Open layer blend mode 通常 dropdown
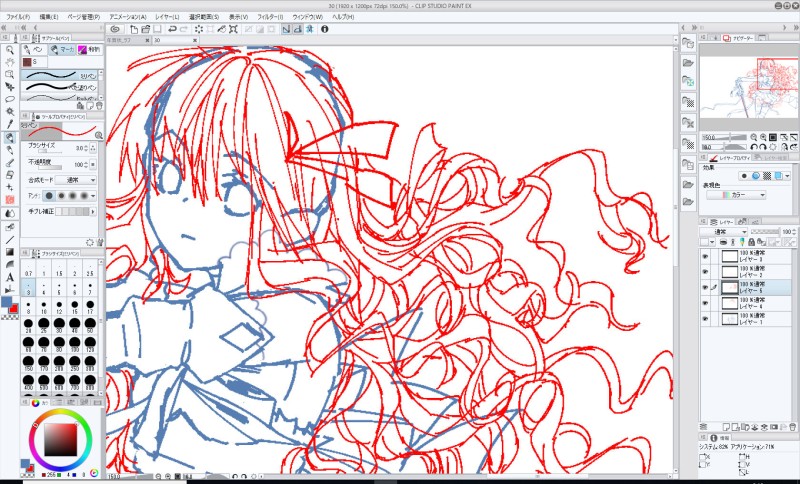The height and width of the screenshot is (484, 800). (724, 232)
